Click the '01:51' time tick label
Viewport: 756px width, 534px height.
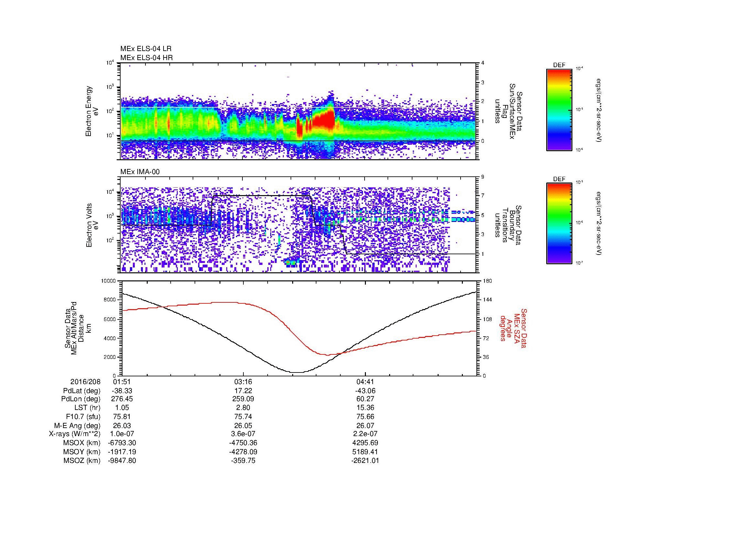(x=122, y=382)
